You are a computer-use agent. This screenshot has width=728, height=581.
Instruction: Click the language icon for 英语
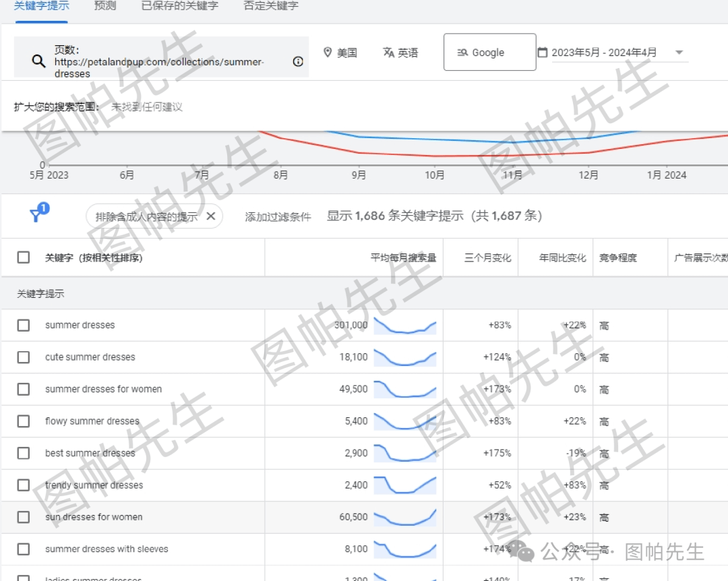[388, 53]
